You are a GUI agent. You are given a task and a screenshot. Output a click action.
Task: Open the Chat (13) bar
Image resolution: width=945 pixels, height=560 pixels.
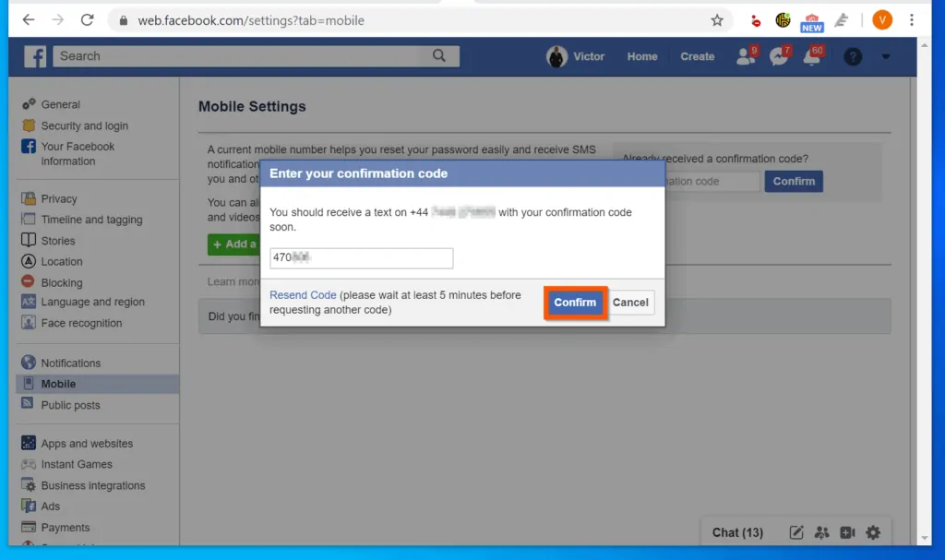click(737, 532)
